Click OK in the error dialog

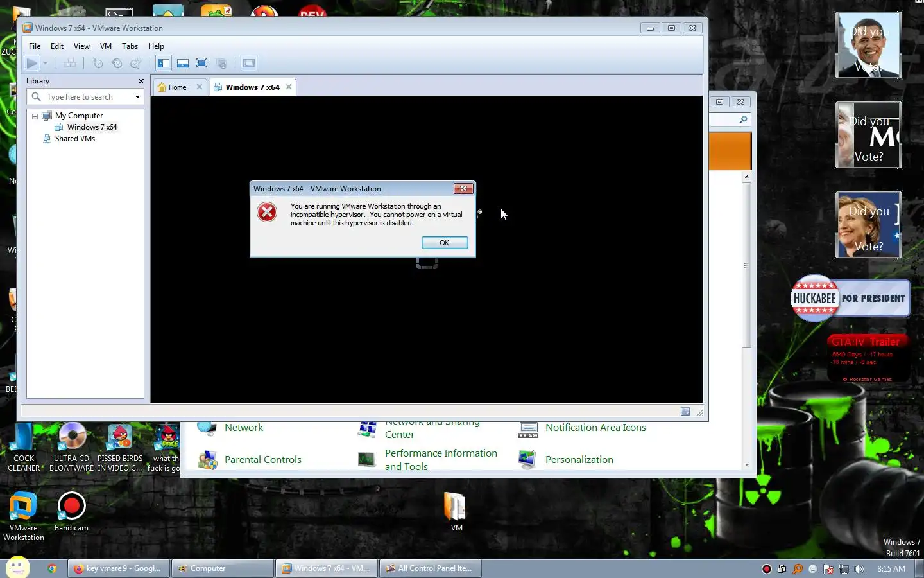[x=445, y=243]
